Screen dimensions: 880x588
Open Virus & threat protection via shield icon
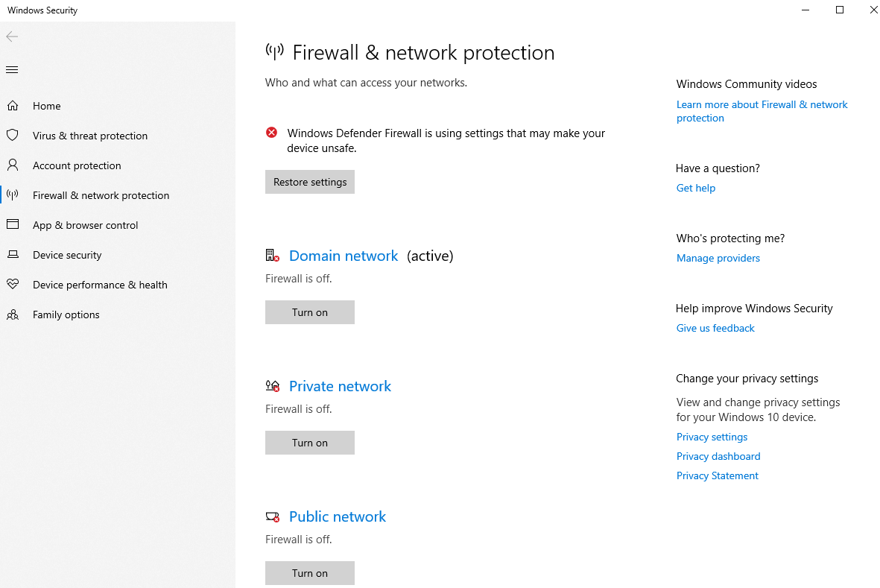coord(13,135)
